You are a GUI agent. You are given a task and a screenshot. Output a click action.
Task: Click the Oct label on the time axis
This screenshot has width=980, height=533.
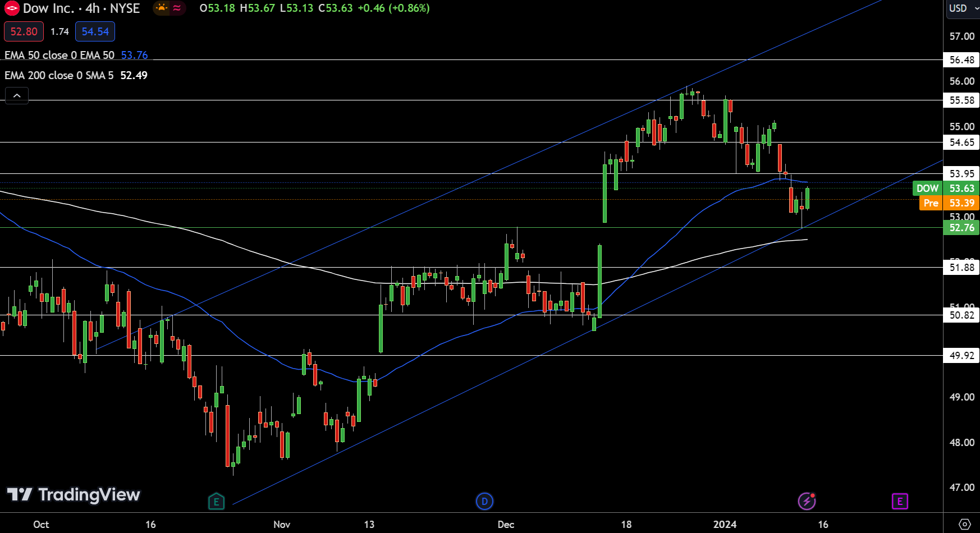point(41,524)
